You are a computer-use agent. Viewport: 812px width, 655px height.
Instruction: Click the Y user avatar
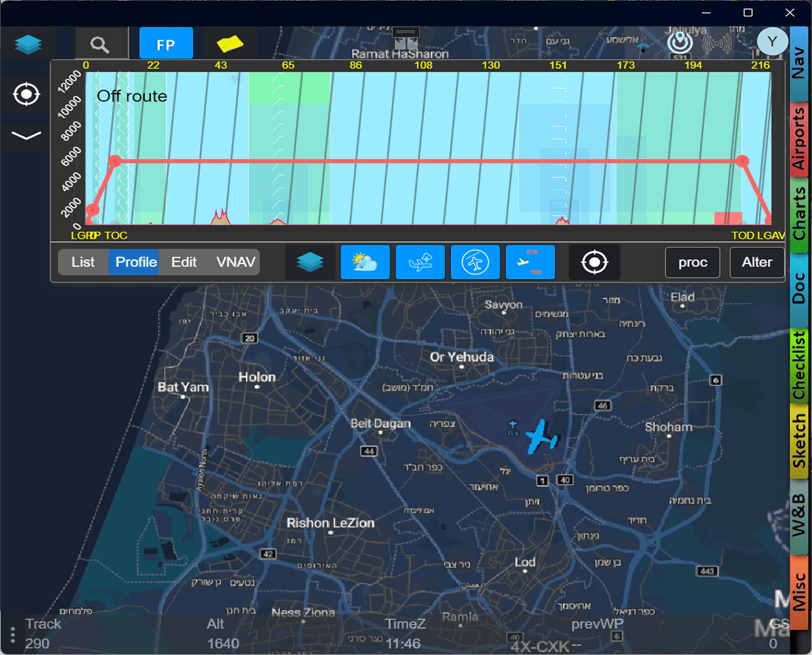click(x=772, y=42)
